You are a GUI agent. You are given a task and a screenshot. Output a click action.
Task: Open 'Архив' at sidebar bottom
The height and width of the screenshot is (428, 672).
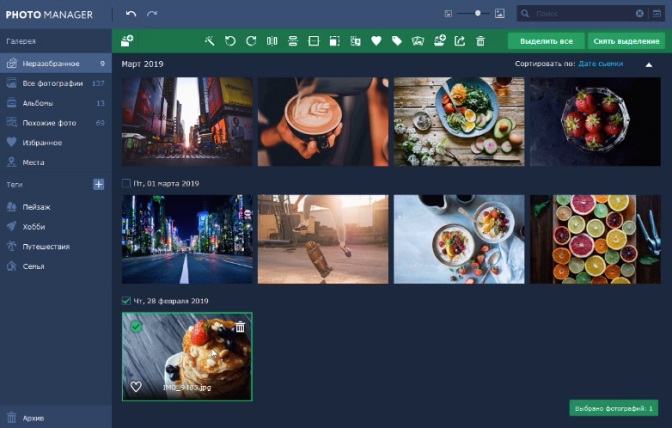point(56,417)
